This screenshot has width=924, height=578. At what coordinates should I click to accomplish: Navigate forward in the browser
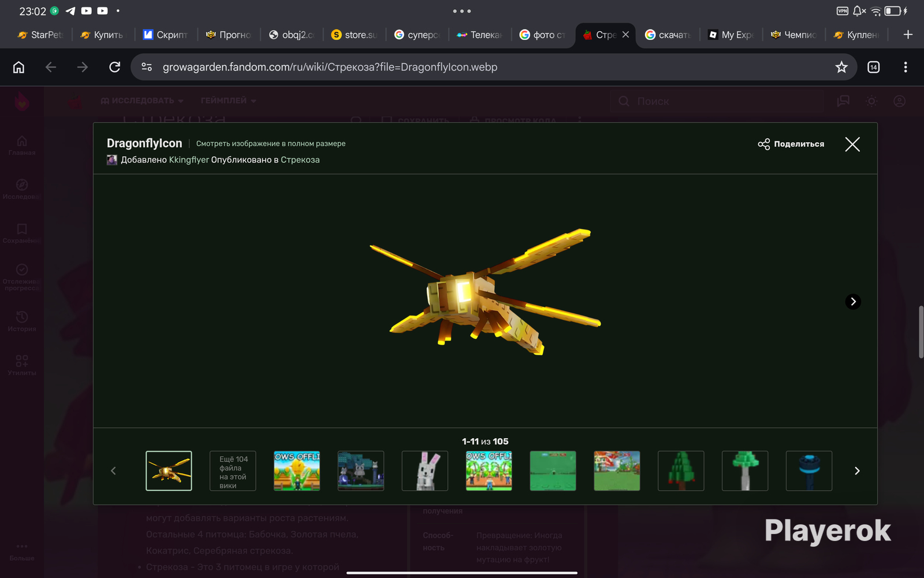[83, 67]
